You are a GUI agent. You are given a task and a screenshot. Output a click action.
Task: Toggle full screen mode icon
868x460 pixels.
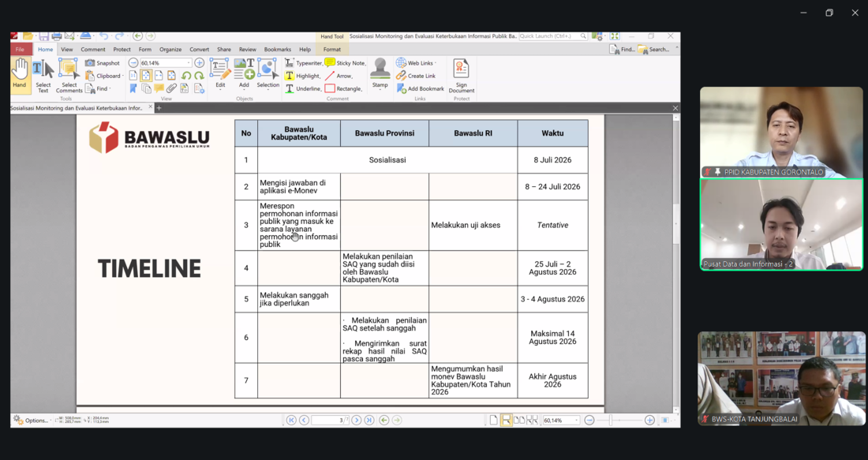[x=615, y=36]
